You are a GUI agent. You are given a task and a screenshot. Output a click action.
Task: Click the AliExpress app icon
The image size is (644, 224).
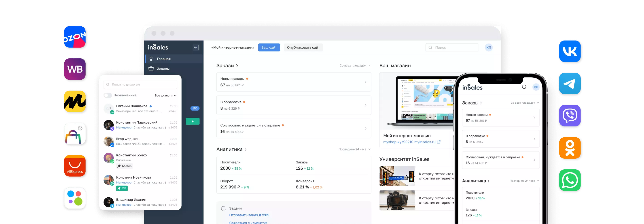point(75,166)
